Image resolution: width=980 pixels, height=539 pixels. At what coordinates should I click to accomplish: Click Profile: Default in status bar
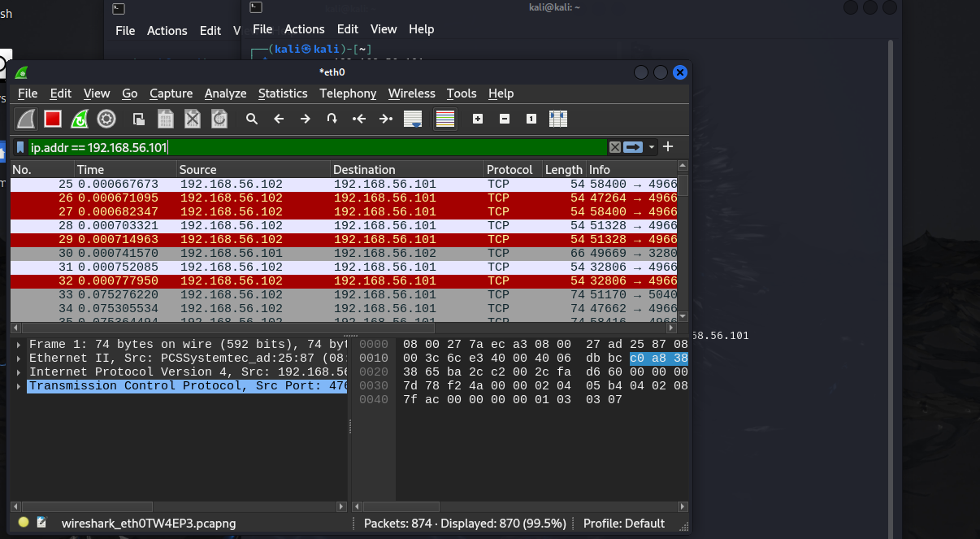pos(622,524)
